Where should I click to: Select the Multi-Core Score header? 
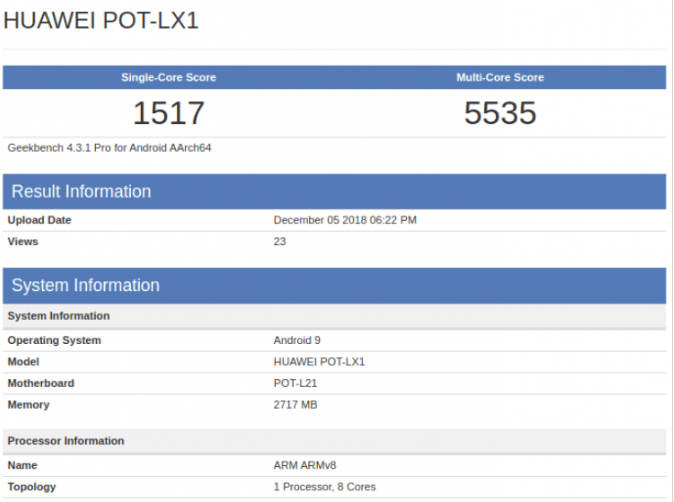(x=500, y=77)
